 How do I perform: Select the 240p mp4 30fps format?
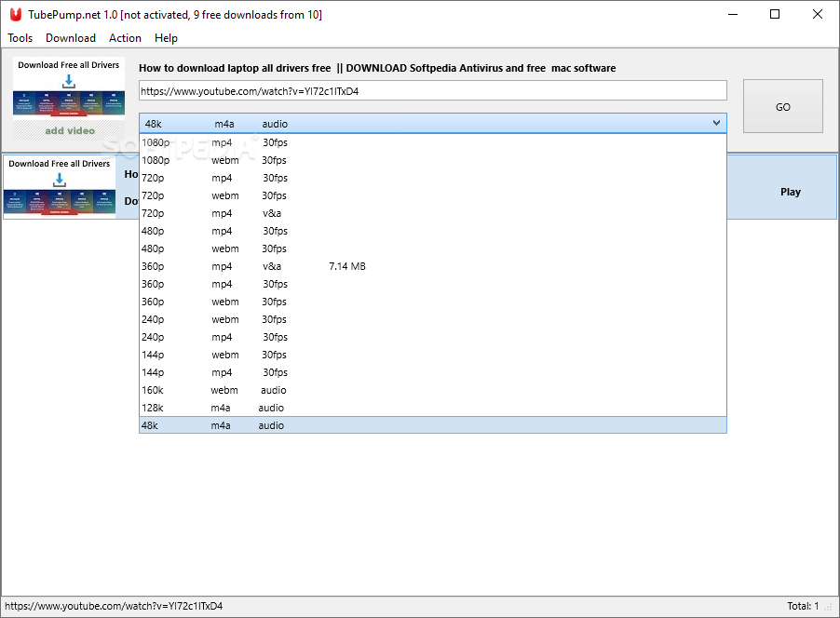coord(433,337)
